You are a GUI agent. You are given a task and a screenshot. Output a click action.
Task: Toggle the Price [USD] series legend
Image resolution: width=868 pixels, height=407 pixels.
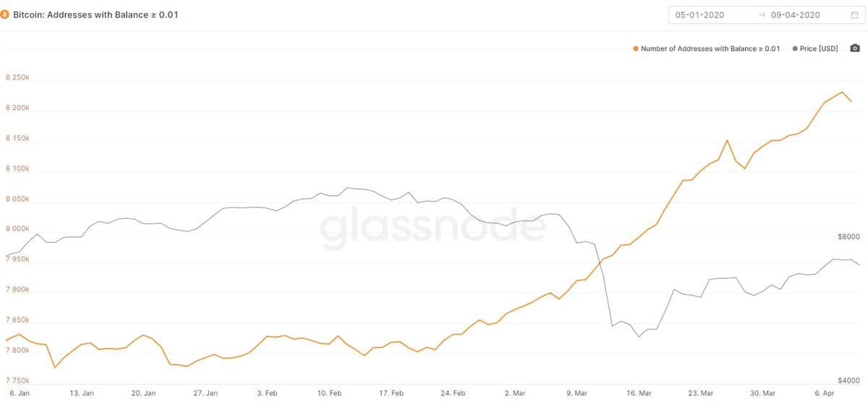(819, 48)
